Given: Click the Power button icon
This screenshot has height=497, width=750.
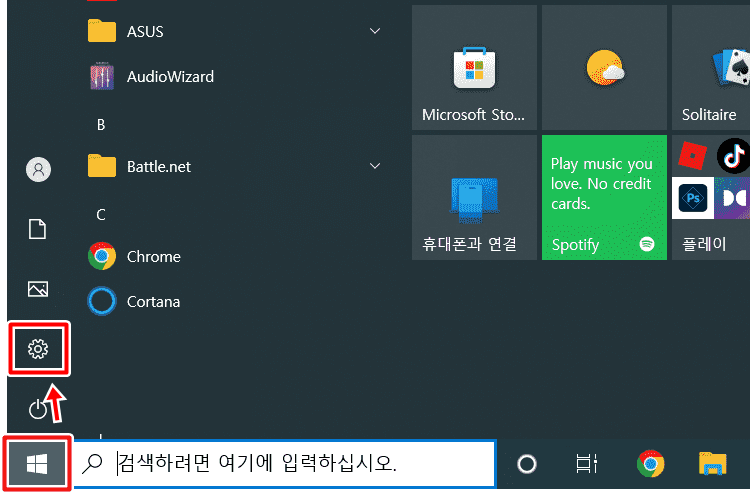Looking at the screenshot, I should (38, 409).
